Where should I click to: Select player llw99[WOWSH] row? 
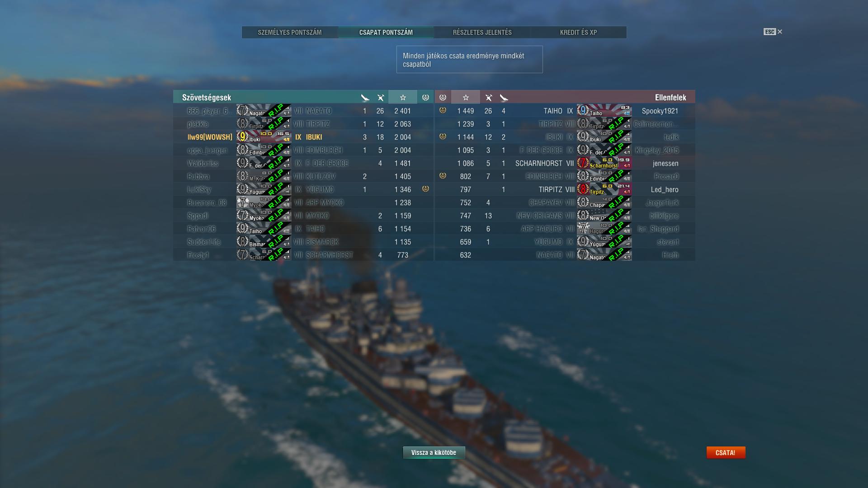click(303, 137)
